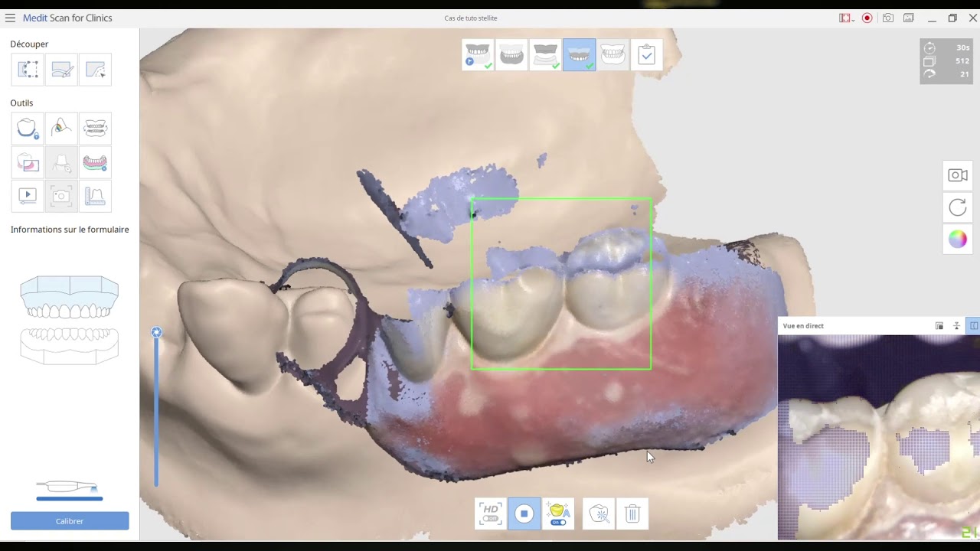Select the lower jaw in form diagram
This screenshot has width=980, height=551.
click(x=70, y=346)
